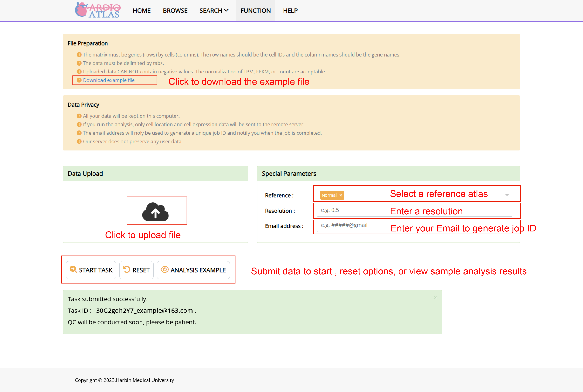
Task: Dismiss the task submitted message
Action: tap(436, 297)
